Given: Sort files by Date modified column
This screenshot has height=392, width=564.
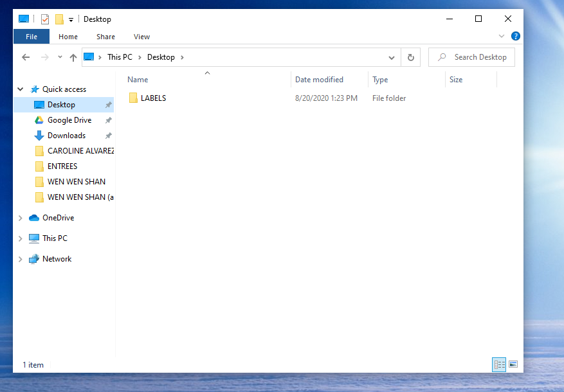Looking at the screenshot, I should coord(319,80).
